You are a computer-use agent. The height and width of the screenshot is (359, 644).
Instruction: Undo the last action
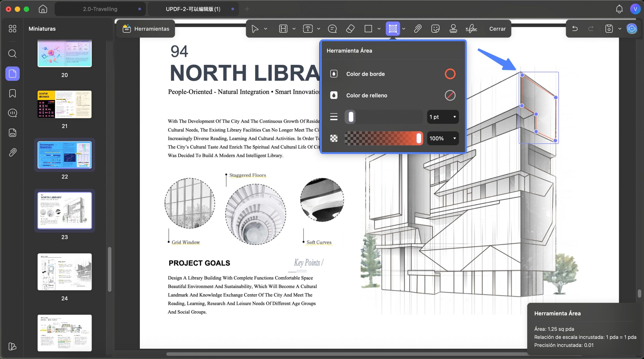(575, 29)
